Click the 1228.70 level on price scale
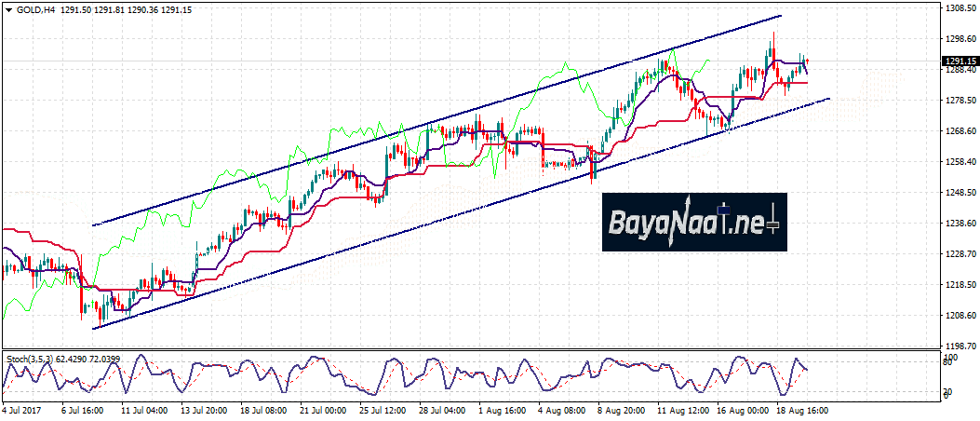 tap(959, 254)
